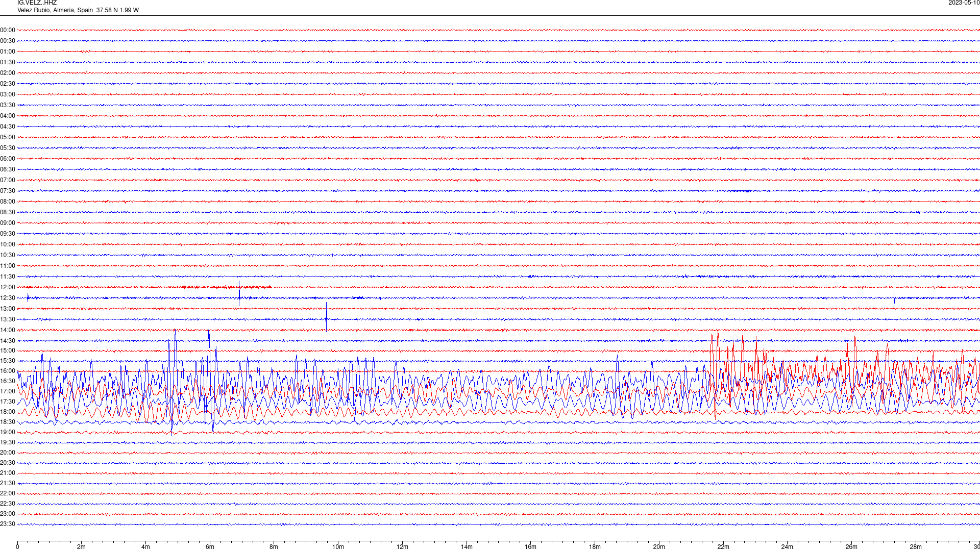Click the 0 tick on time axis
This screenshot has height=551, width=980.
click(x=17, y=547)
